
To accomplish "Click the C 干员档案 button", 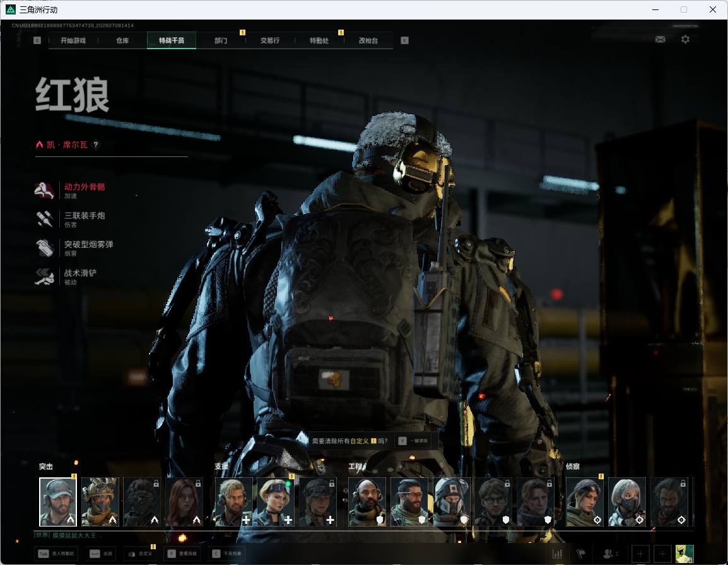I will [226, 554].
